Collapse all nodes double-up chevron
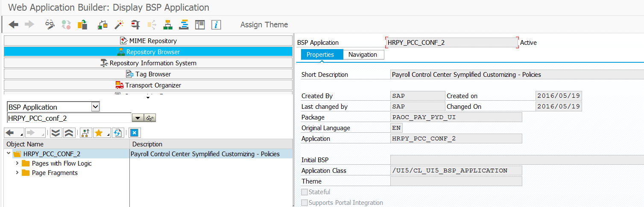This screenshot has width=644, height=207. tap(69, 133)
